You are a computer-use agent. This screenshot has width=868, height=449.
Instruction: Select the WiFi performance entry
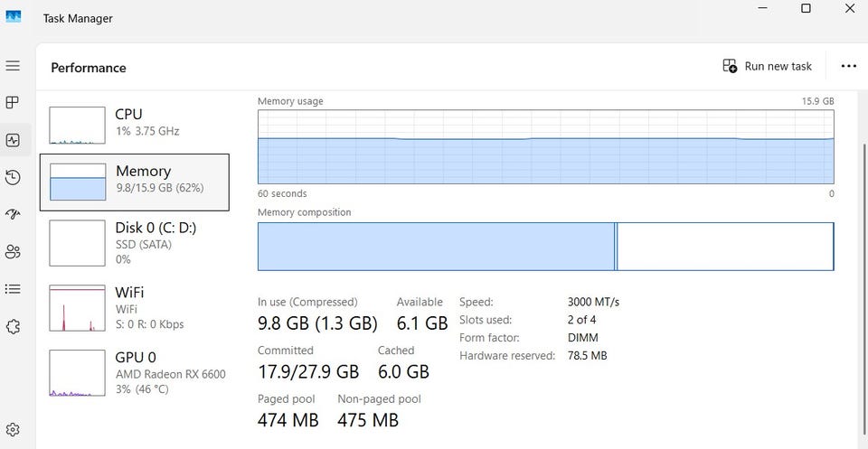(x=135, y=308)
